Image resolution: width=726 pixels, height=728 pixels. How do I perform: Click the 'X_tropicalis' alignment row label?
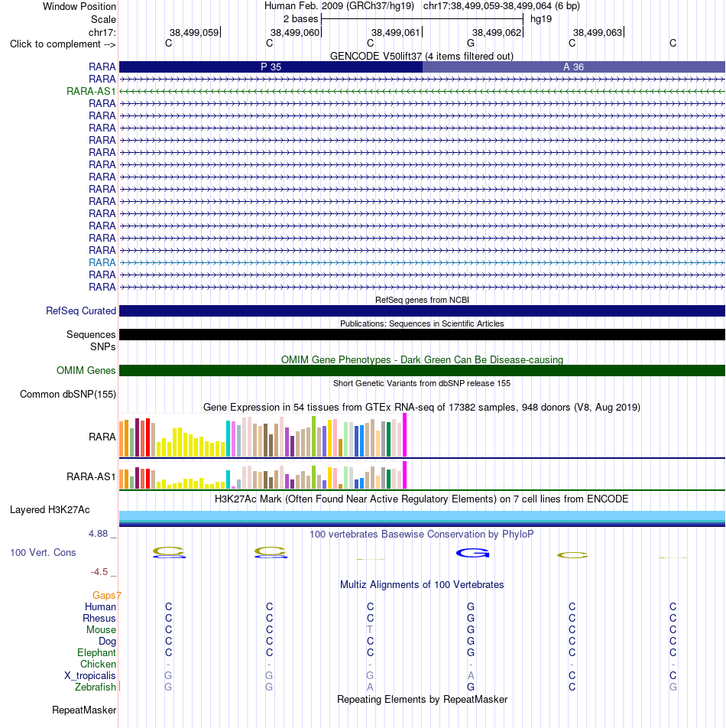point(90,675)
